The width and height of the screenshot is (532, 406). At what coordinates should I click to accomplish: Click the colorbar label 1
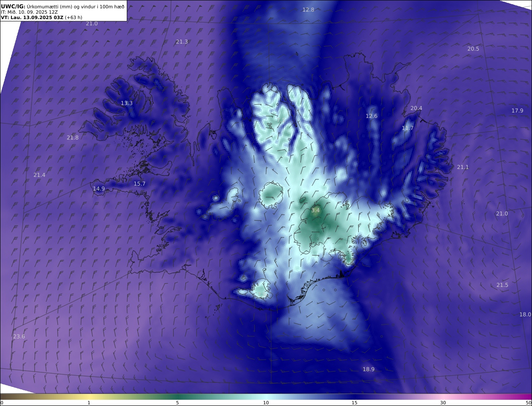[x=89, y=403]
